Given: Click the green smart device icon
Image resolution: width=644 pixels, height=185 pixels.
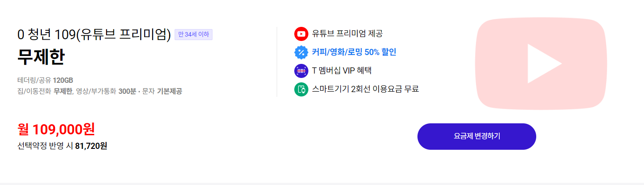Looking at the screenshot, I should coord(301,89).
